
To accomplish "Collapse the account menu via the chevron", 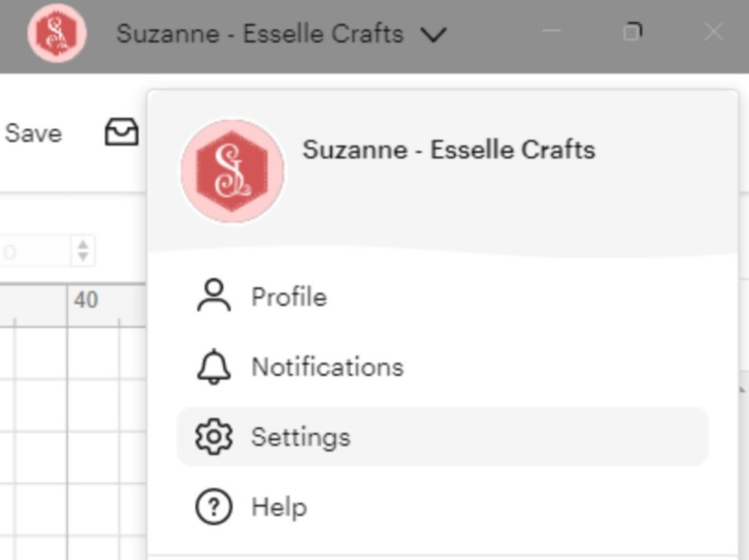I will pos(434,34).
